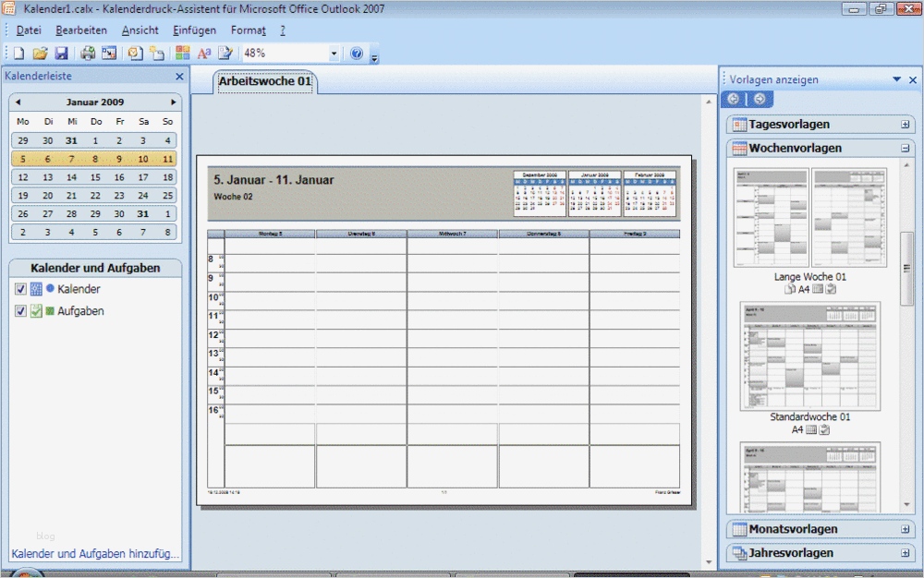Click the Print icon
The image size is (924, 578).
(88, 53)
